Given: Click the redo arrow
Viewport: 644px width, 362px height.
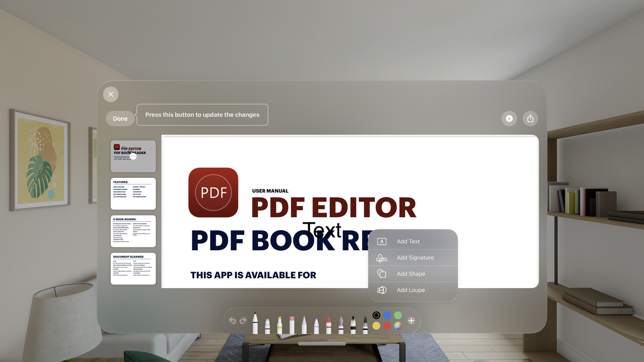Looking at the screenshot, I should click(x=243, y=321).
